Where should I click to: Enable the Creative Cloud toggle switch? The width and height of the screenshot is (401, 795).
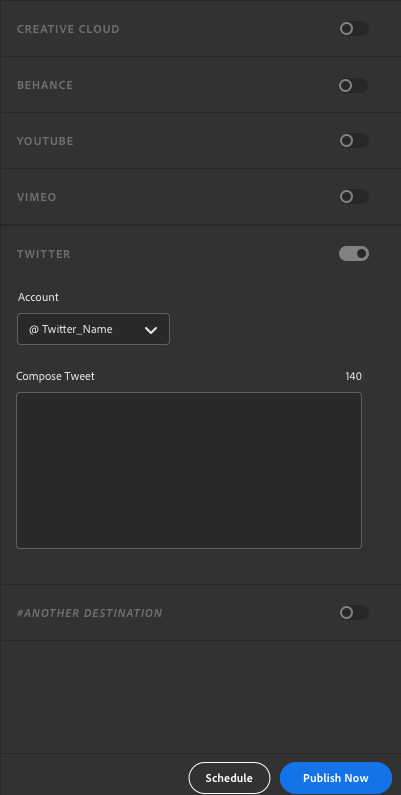click(354, 29)
